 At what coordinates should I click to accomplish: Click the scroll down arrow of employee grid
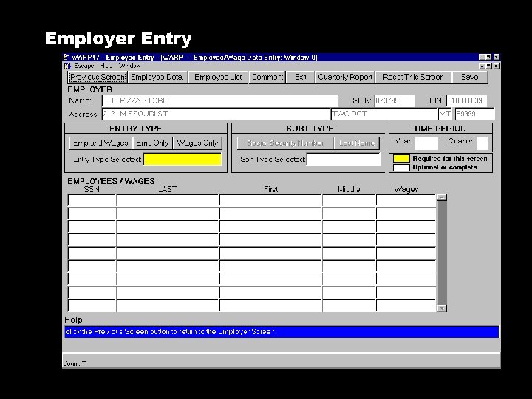[442, 308]
